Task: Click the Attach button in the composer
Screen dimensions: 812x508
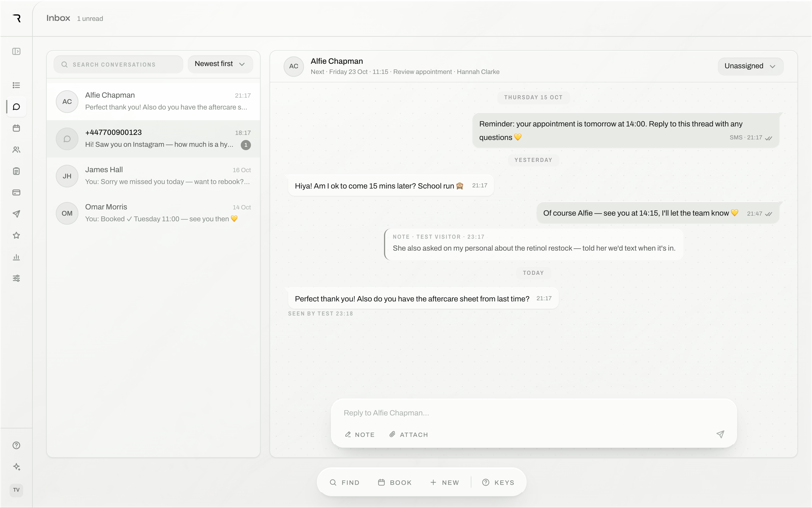Action: 409,434
